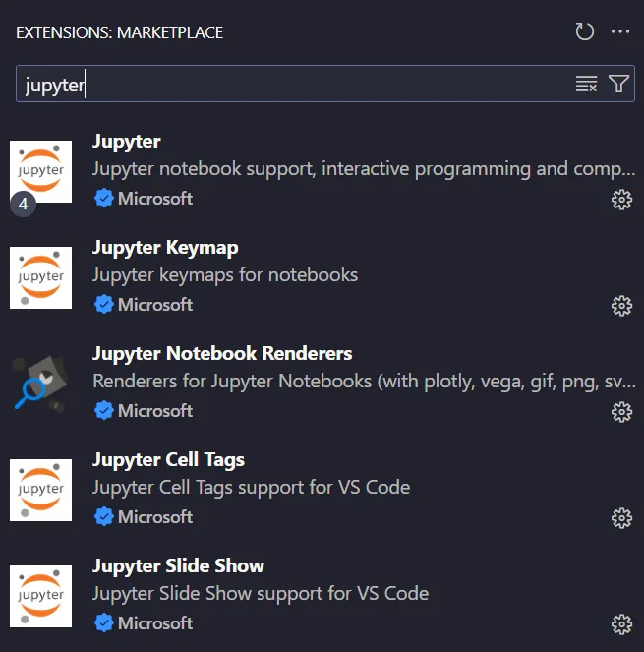Click verified badge under Jupyter Notebook Renderers
Screen dimensions: 644x652
point(104,410)
